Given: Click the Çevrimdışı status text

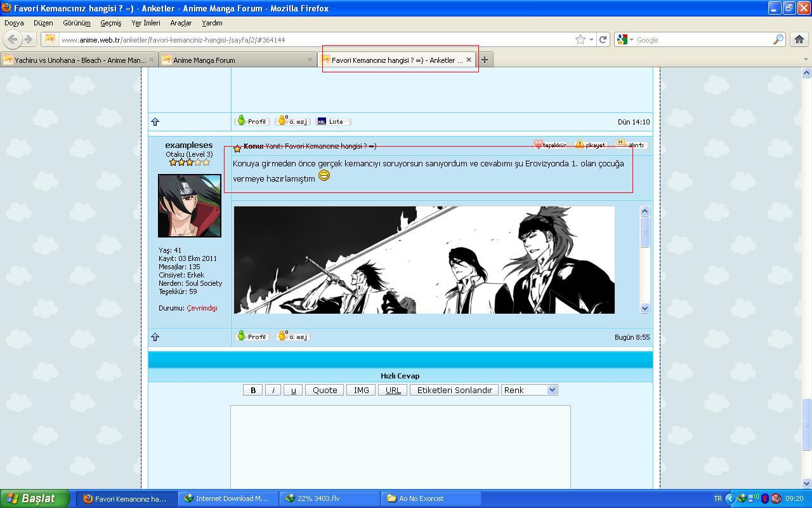Looking at the screenshot, I should click(202, 308).
